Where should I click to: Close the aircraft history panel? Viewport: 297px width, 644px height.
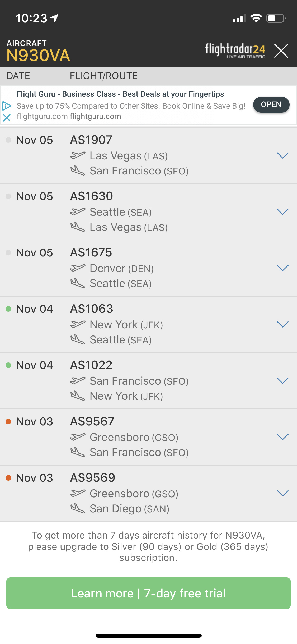[281, 50]
